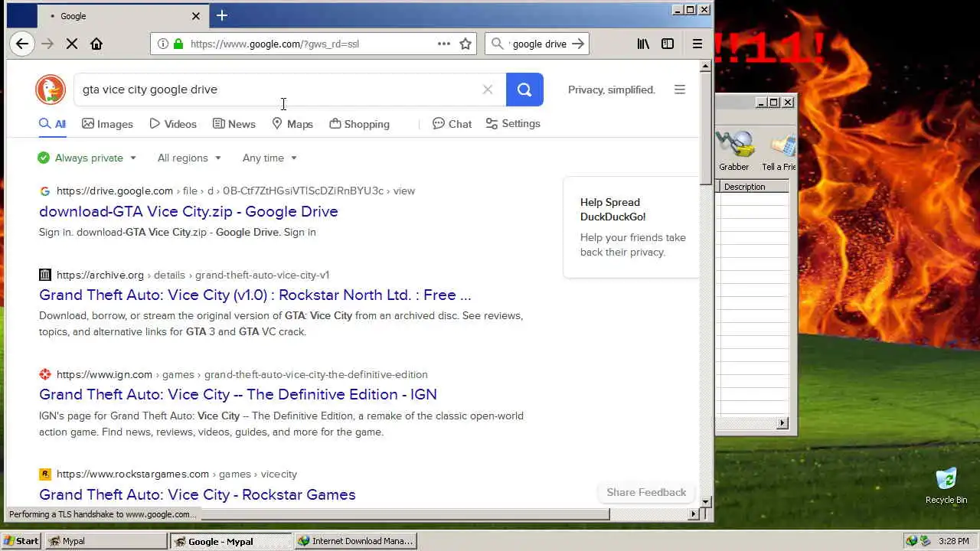980x551 pixels.
Task: Switch to the Images tab
Action: click(107, 124)
